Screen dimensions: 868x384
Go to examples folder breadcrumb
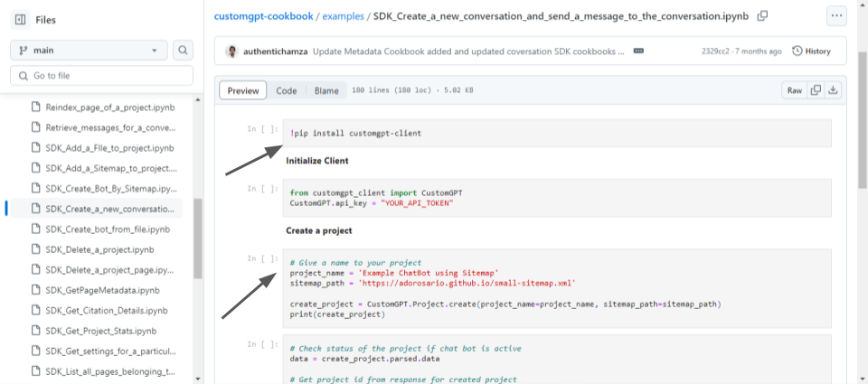(344, 16)
